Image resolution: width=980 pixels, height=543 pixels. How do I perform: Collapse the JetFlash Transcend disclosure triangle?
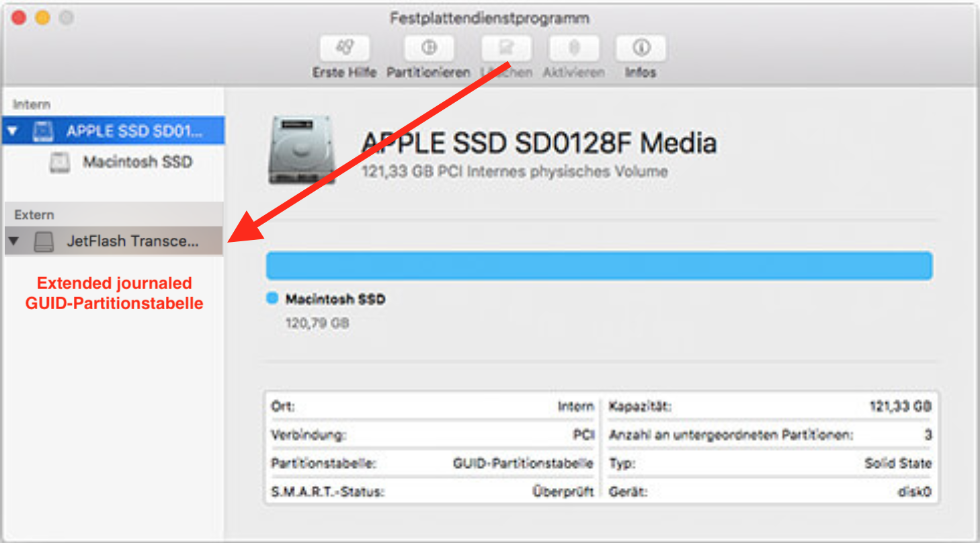pyautogui.click(x=13, y=241)
